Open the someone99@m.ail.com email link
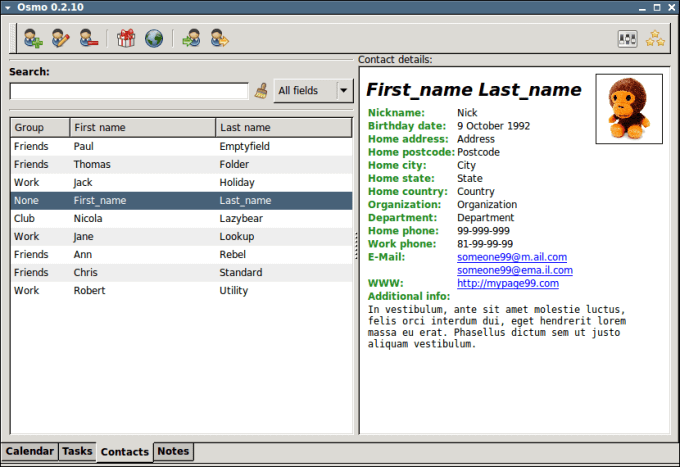Image resolution: width=680 pixels, height=467 pixels. point(512,257)
